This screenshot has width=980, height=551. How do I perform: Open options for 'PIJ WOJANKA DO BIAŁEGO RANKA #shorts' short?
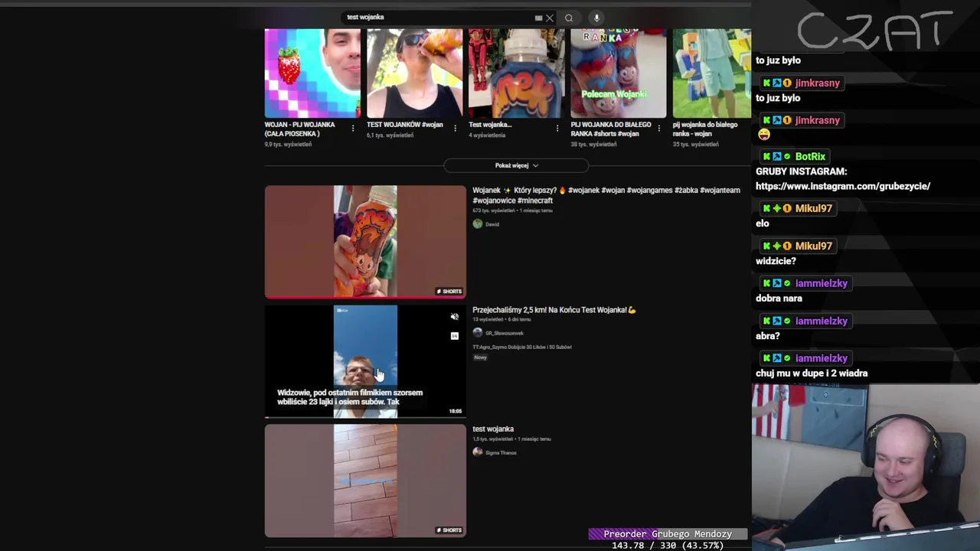pos(659,129)
